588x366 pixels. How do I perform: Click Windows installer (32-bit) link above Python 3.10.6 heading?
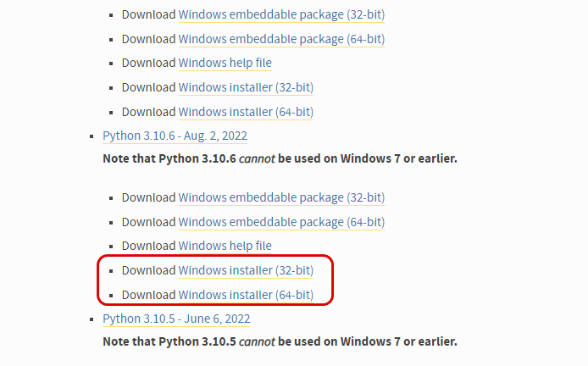[x=246, y=87]
